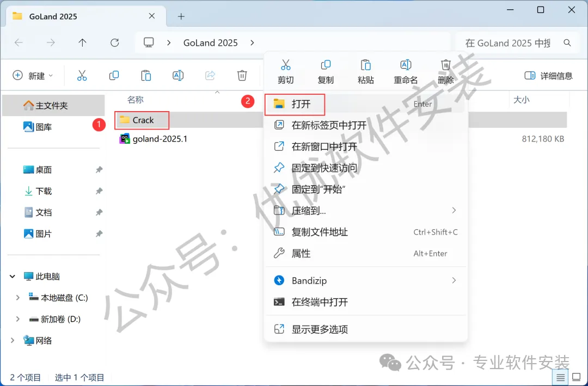Select 网络 in the navigation pane
588x386 pixels.
tap(37, 340)
